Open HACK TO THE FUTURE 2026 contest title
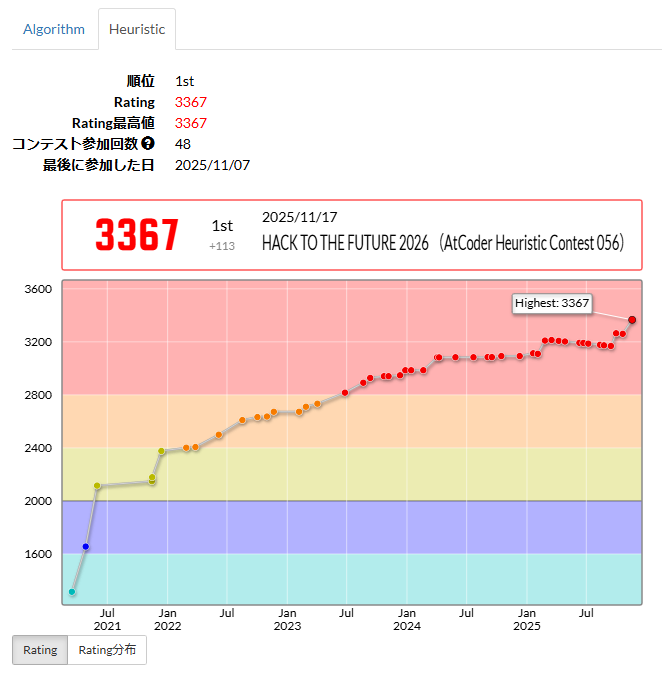The width and height of the screenshot is (662, 675). pos(442,242)
